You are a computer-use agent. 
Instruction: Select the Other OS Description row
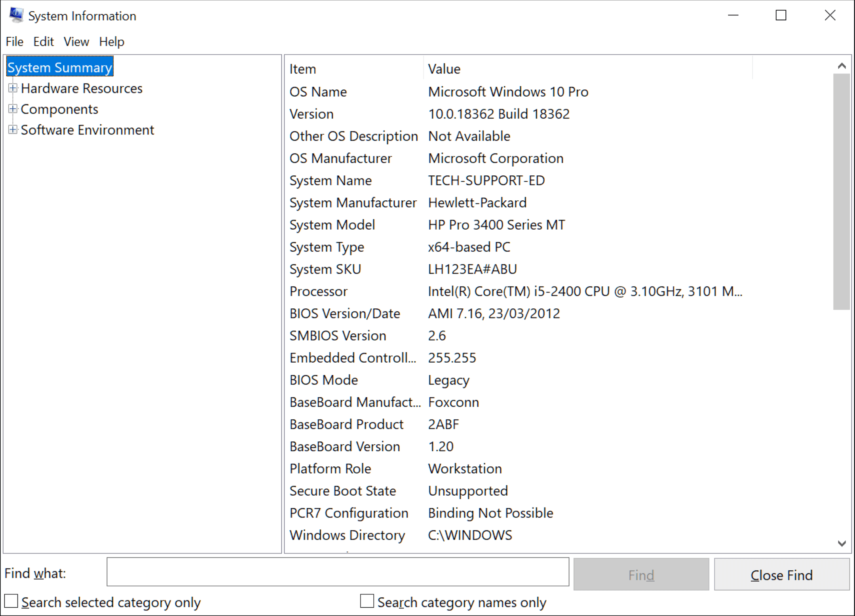519,136
